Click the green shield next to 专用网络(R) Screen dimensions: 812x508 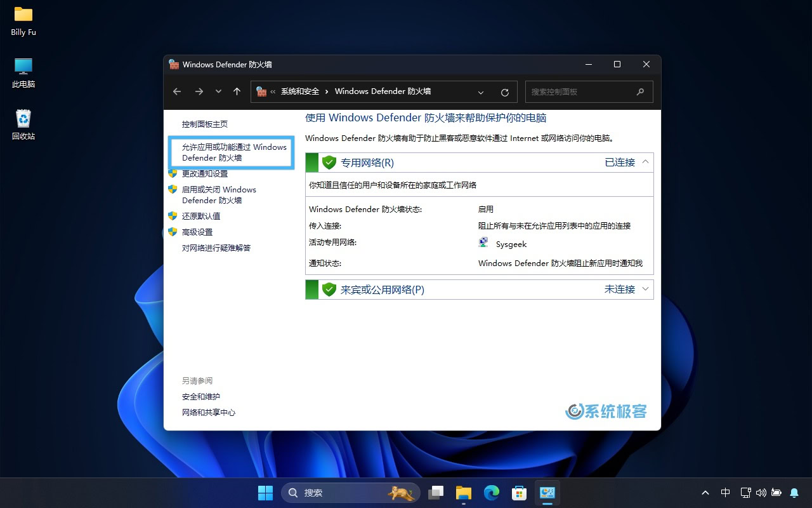(329, 163)
